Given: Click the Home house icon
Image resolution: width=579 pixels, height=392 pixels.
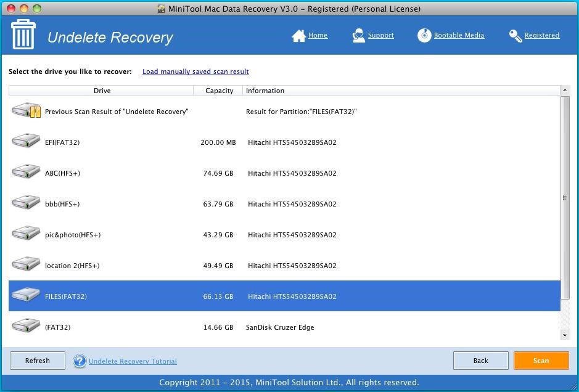Looking at the screenshot, I should (x=298, y=36).
